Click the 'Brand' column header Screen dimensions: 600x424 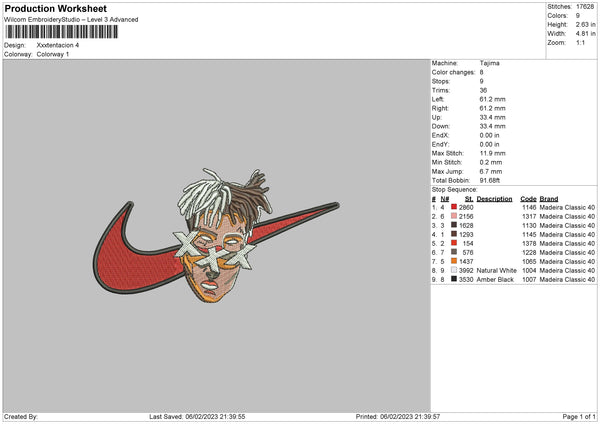tap(549, 199)
